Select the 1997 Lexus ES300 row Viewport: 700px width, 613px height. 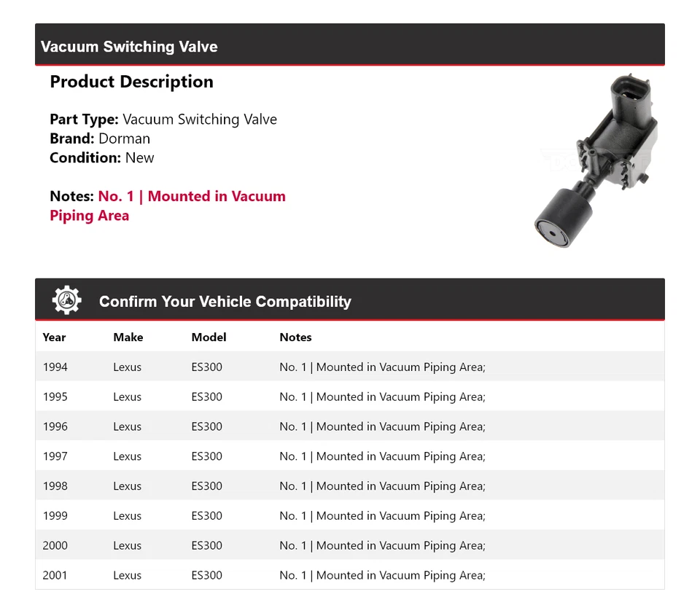click(x=349, y=456)
